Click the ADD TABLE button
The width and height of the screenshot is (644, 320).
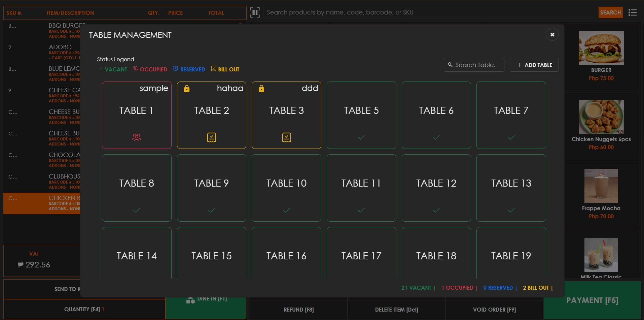click(534, 65)
